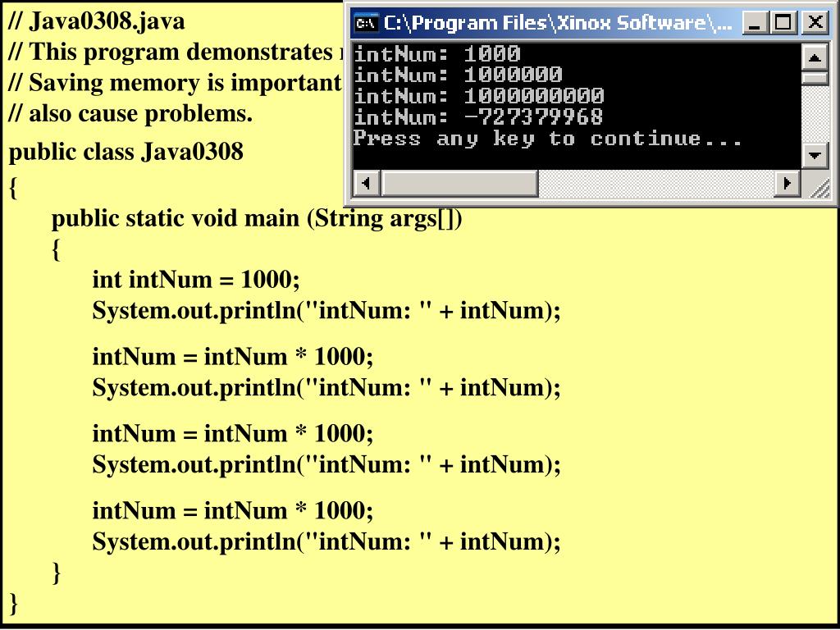Click the console window resize grip corner
This screenshot has width=840, height=630.
tap(818, 189)
